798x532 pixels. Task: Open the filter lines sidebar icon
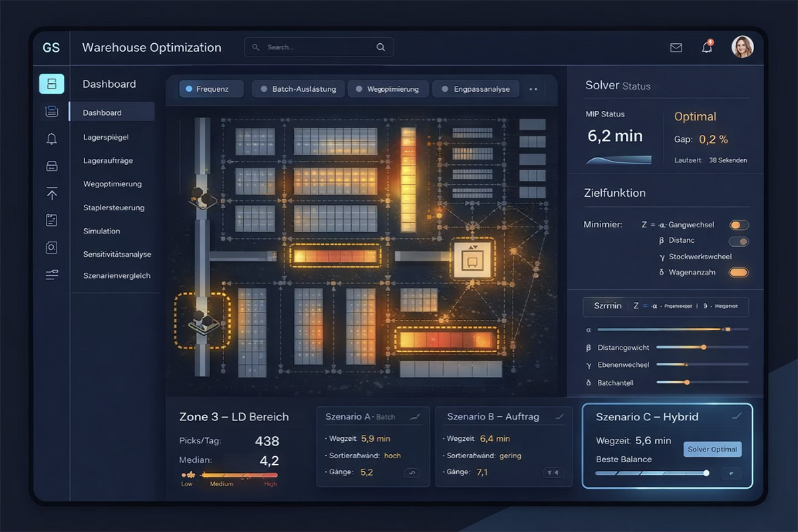[51, 275]
